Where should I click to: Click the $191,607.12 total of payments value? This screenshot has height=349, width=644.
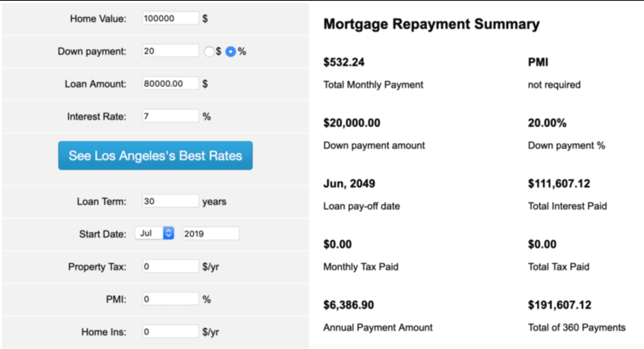559,305
